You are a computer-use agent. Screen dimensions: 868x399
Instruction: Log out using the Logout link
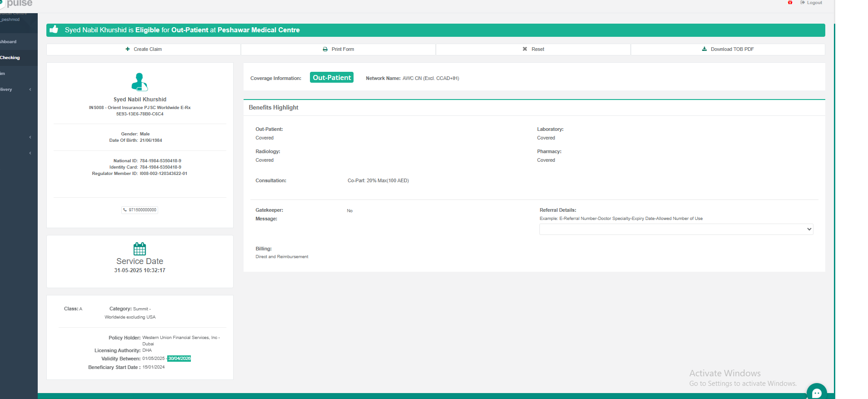point(812,3)
